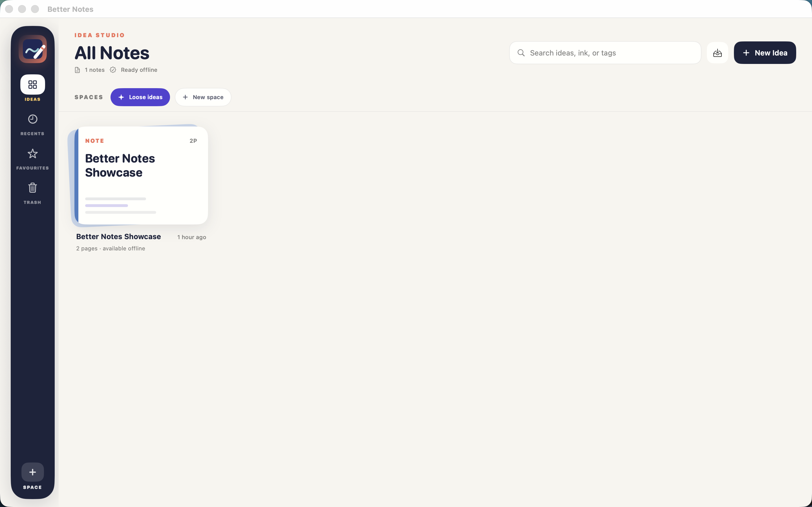Screen dimensions: 812x507
Task: Click the Better Notes Showcase title below card
Action: click(x=118, y=236)
